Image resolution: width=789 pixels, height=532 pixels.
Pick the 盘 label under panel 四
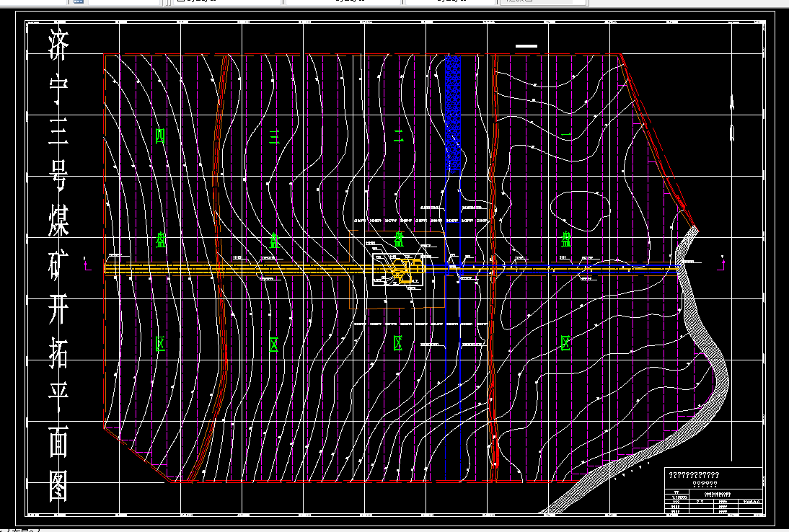(x=161, y=240)
